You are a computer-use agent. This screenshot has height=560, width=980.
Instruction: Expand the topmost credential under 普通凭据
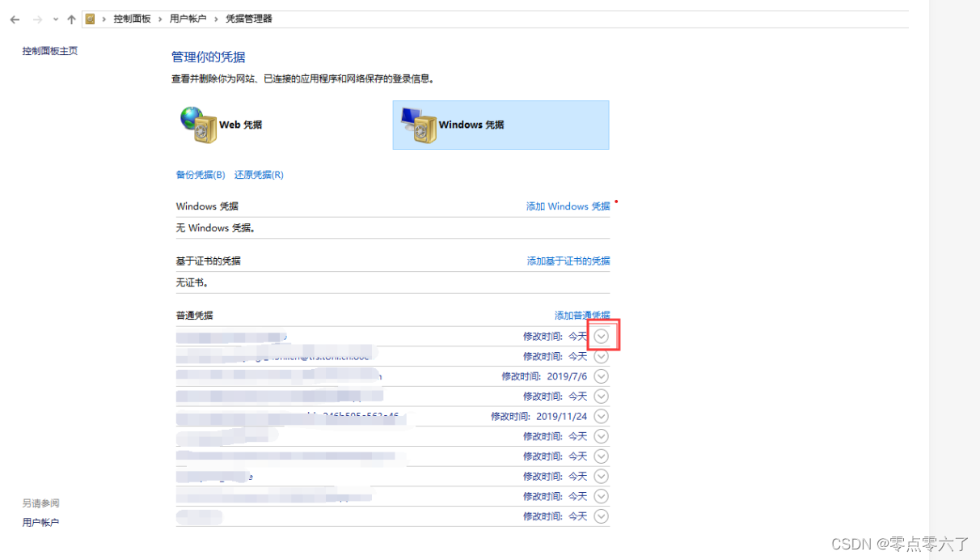coord(601,336)
